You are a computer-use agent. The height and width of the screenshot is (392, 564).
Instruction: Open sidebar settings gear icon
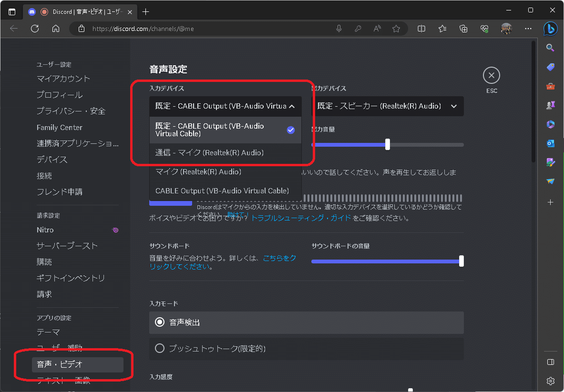[550, 381]
